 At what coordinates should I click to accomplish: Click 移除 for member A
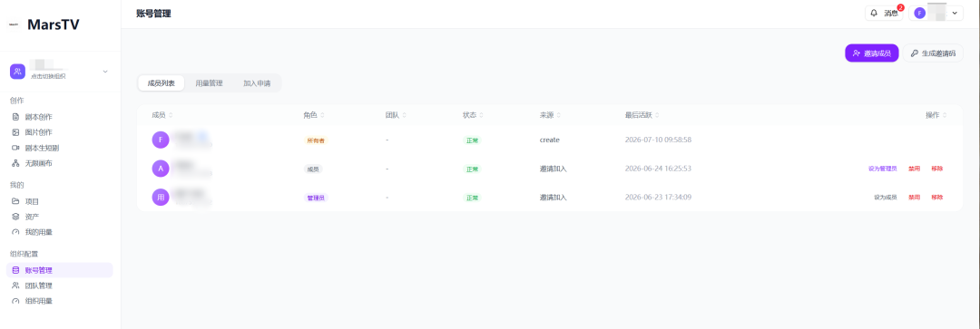click(936, 169)
